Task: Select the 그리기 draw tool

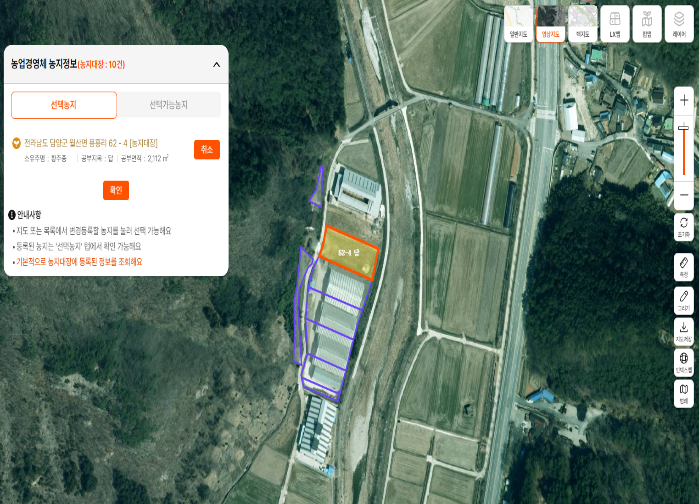Action: tap(684, 299)
